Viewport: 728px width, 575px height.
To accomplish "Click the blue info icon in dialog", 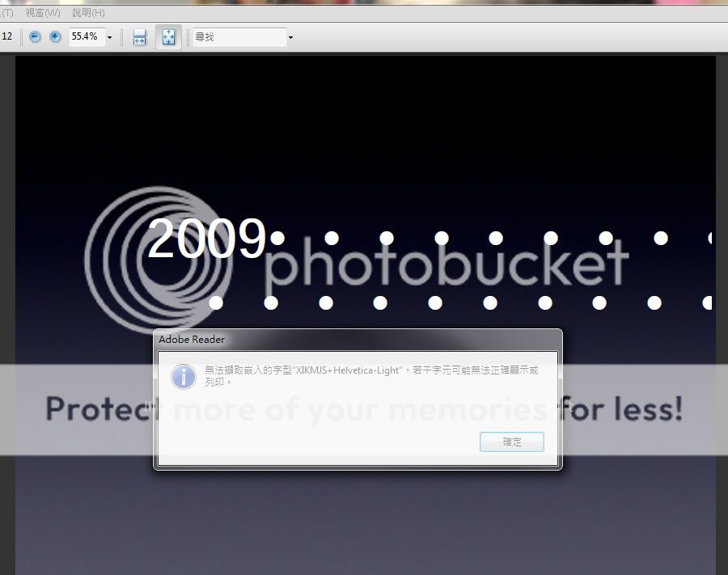I will (184, 375).
